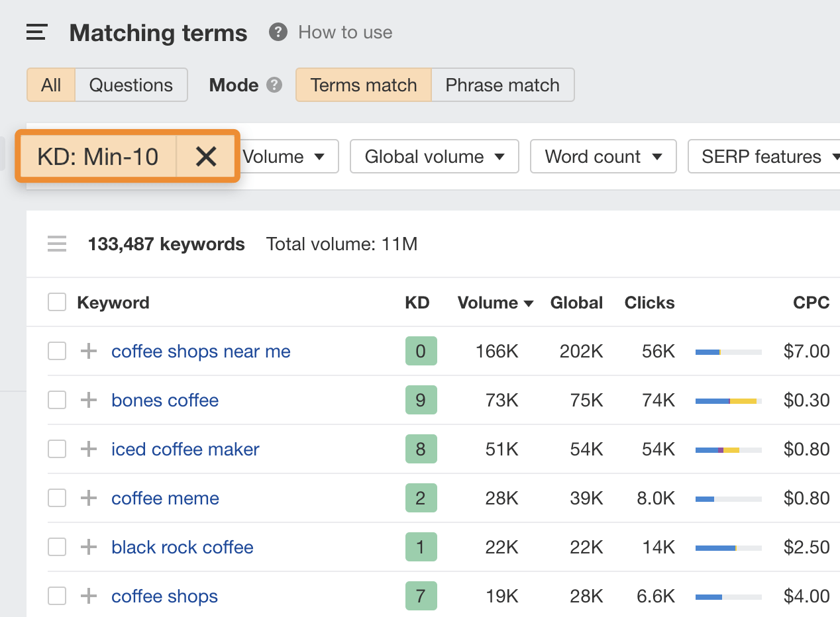
Task: Switch to the Questions tab
Action: tap(131, 85)
